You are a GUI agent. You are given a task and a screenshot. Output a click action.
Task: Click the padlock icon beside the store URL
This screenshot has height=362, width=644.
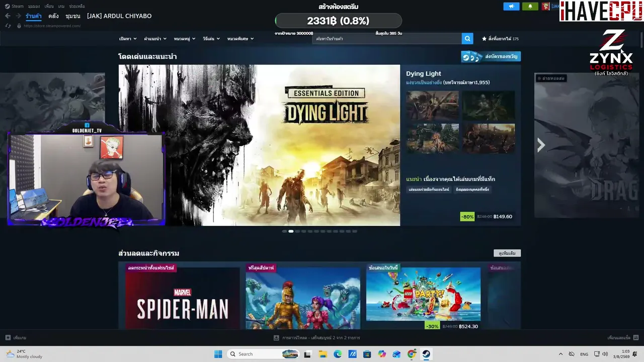click(x=19, y=26)
